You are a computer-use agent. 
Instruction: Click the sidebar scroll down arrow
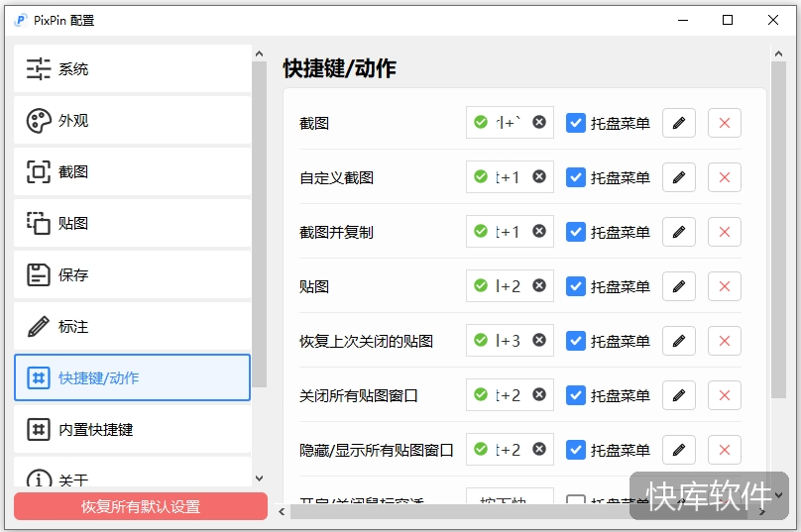(259, 479)
